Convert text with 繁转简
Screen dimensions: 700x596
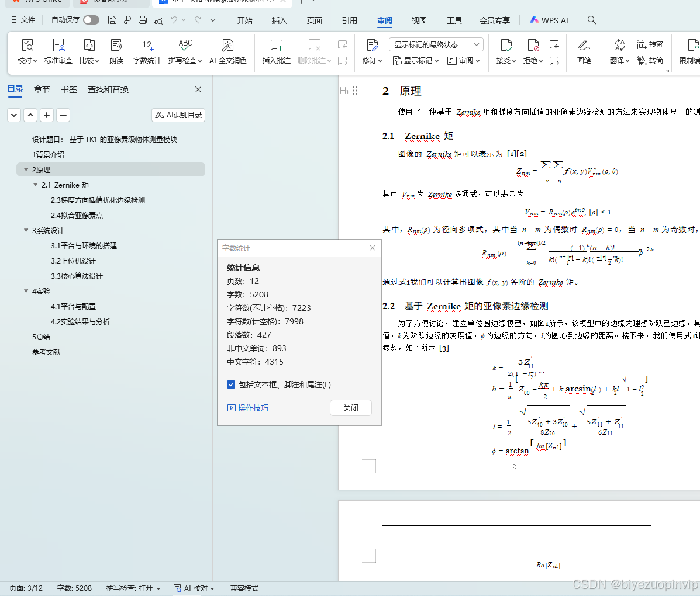(x=650, y=60)
